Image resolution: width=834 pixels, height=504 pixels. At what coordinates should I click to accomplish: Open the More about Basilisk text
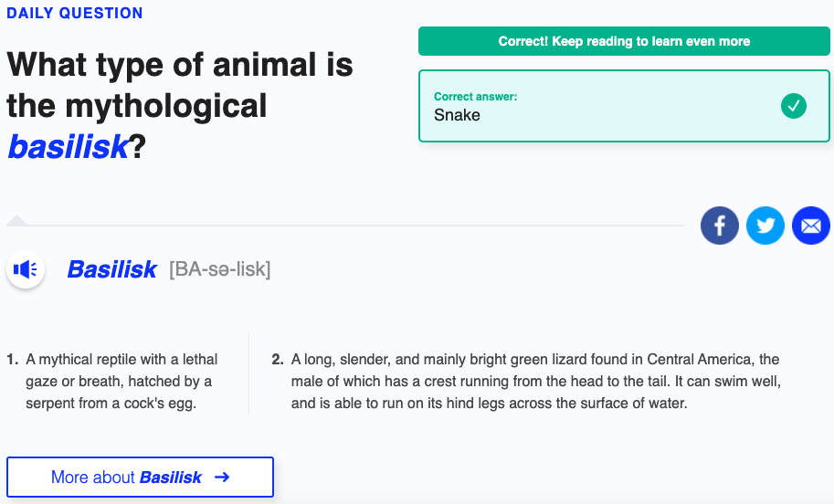[126, 477]
